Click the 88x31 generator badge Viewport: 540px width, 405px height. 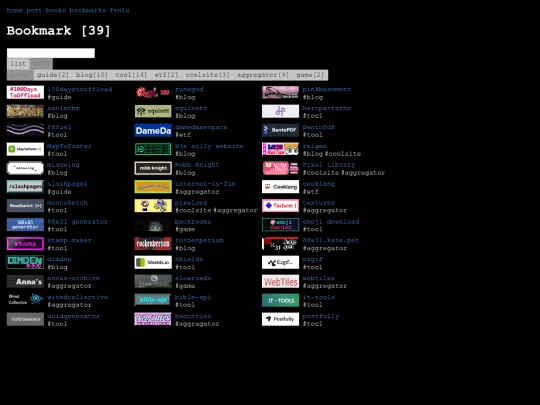click(x=25, y=225)
